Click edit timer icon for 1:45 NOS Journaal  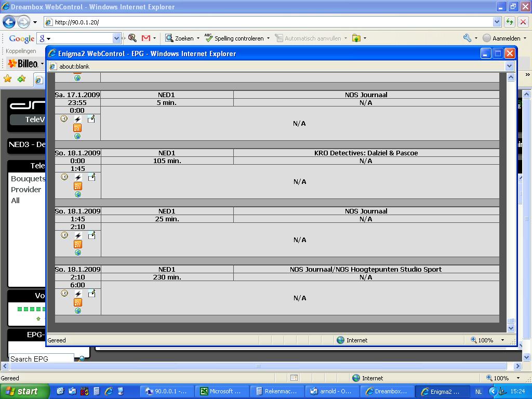pos(91,235)
